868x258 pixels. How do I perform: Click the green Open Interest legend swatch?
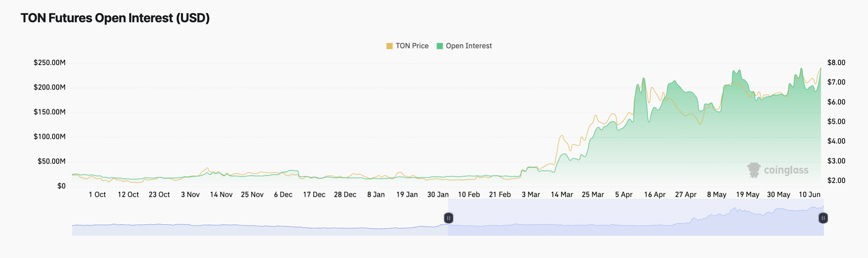(440, 46)
